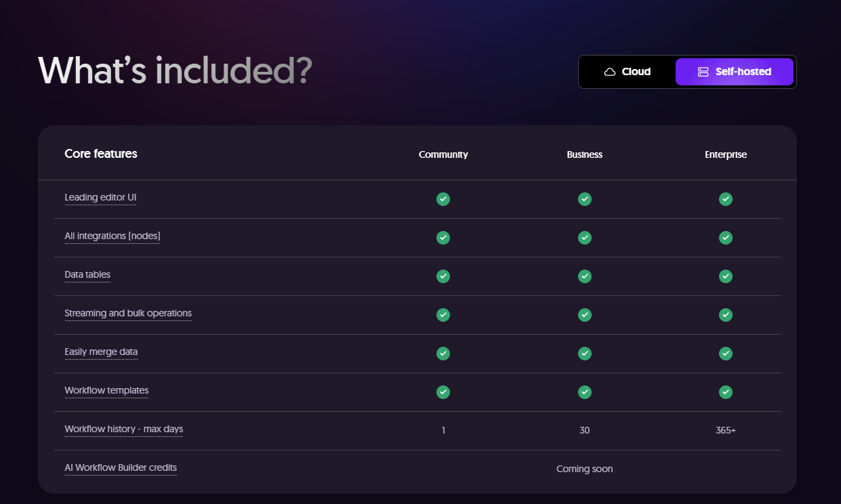Click the Data tables feature label

[87, 274]
